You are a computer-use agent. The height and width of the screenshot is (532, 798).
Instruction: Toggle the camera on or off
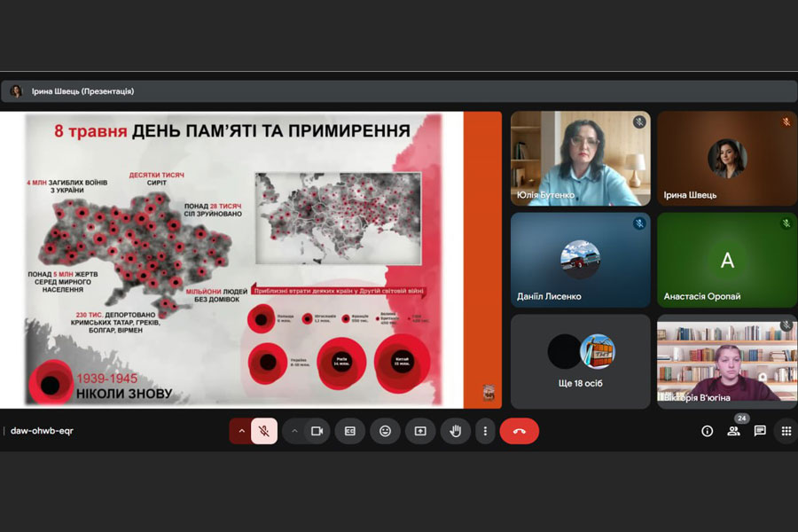[x=317, y=431]
